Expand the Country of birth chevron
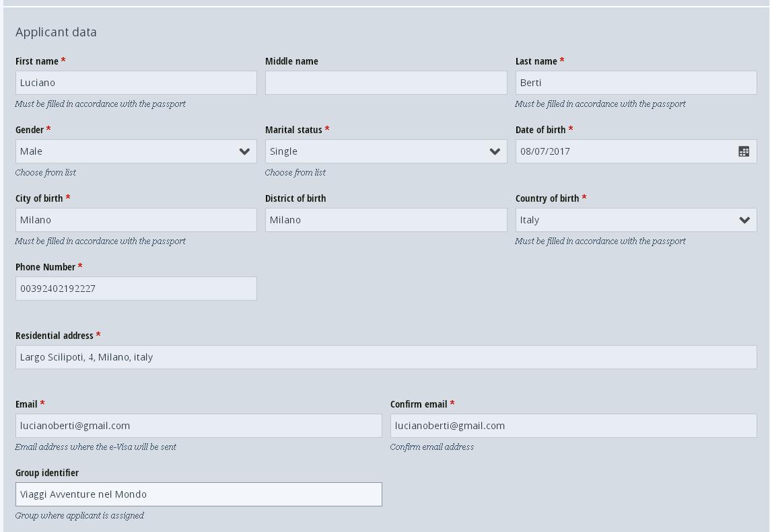Screen dimensions: 770x532 (744, 220)
